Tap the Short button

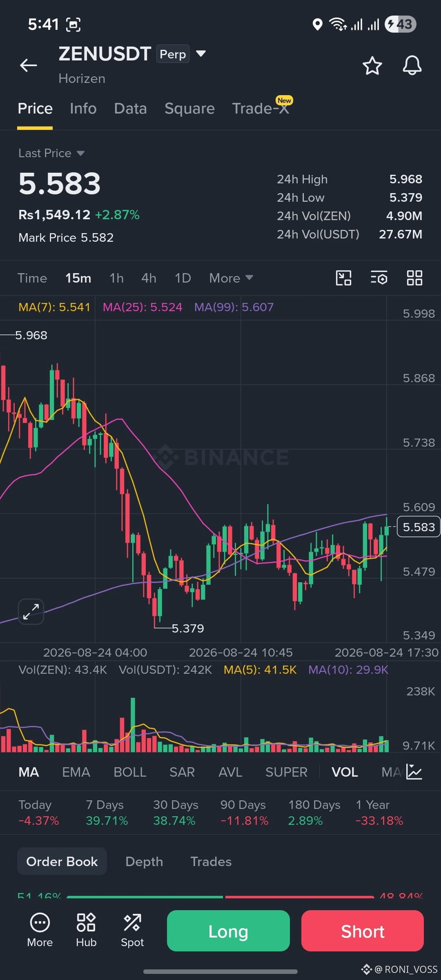click(363, 931)
